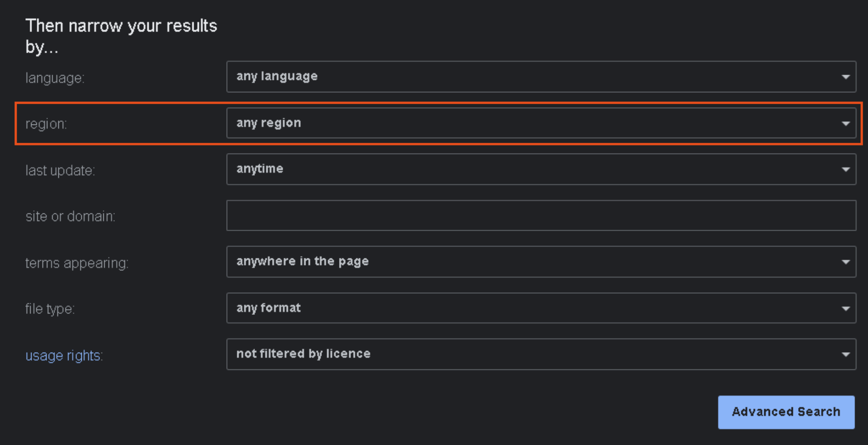
Task: Click inside the site or domain field
Action: [540, 215]
